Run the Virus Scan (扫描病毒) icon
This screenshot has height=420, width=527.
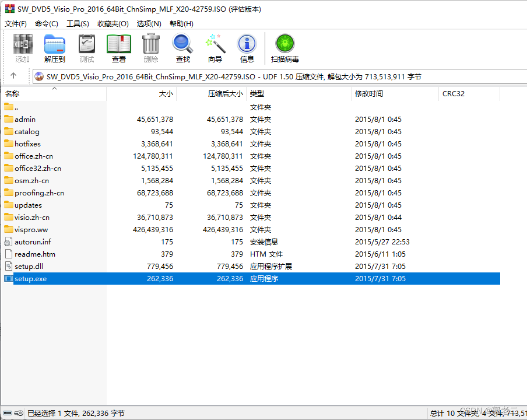click(x=285, y=43)
